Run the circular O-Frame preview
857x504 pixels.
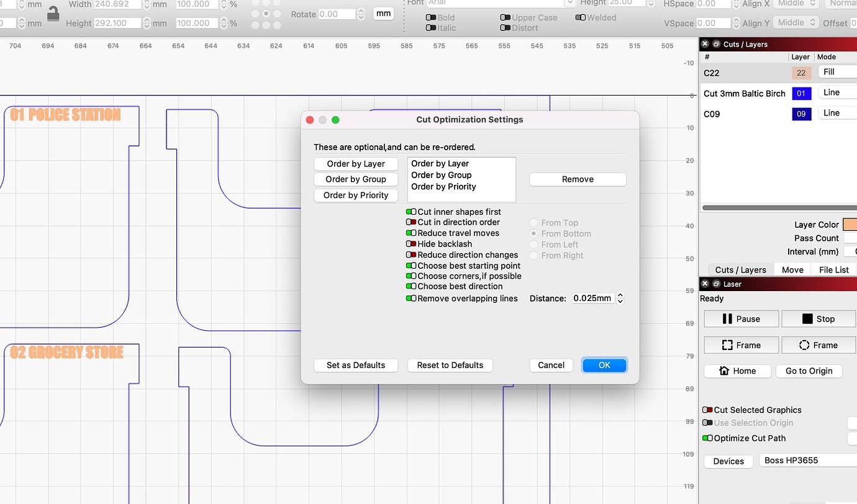tap(818, 344)
